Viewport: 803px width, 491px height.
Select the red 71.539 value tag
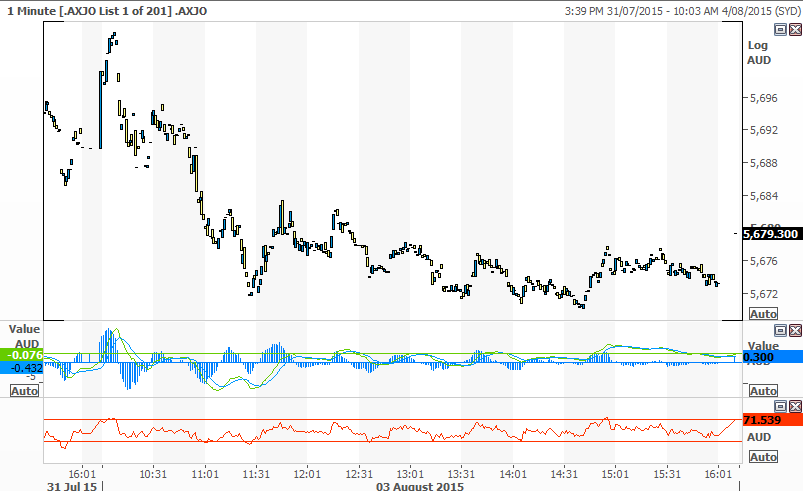771,421
